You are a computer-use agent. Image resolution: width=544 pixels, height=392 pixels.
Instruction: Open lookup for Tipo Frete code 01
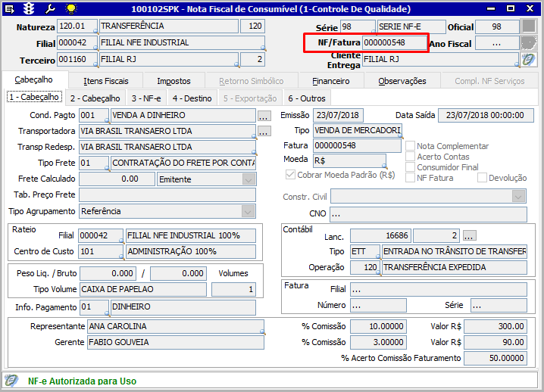point(107,170)
